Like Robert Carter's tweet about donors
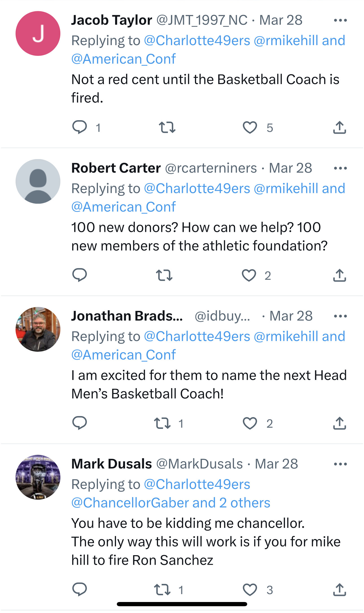The height and width of the screenshot is (613, 364). [249, 275]
